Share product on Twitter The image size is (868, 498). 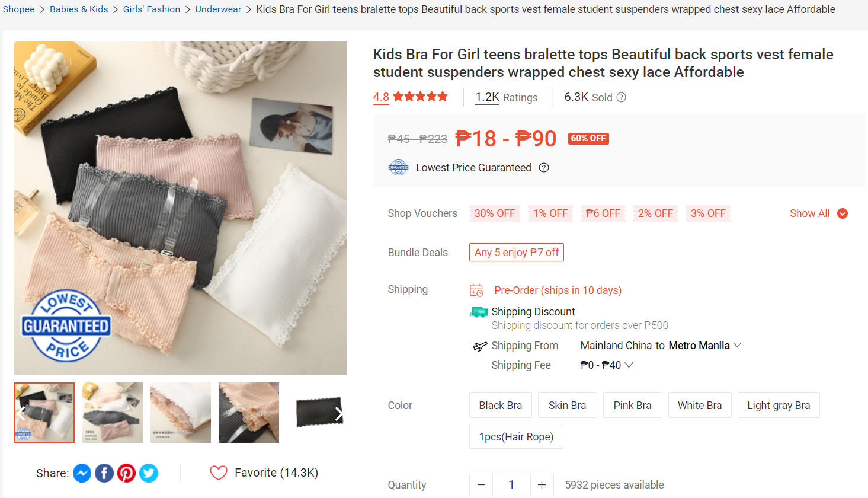coord(149,473)
